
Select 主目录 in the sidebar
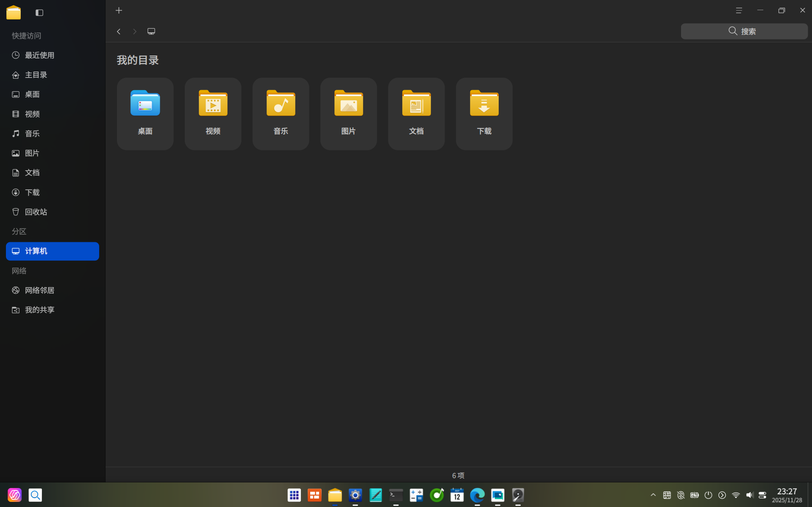coord(53,75)
